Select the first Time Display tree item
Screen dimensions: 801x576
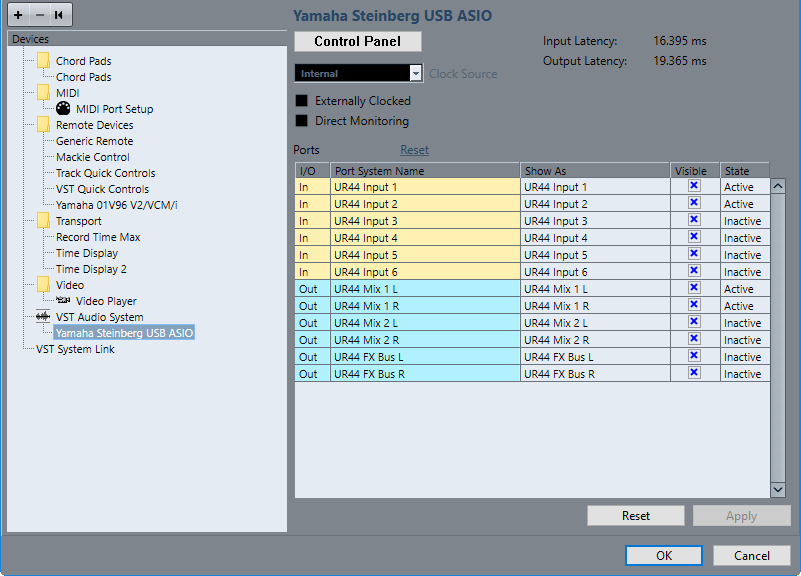pyautogui.click(x=87, y=253)
